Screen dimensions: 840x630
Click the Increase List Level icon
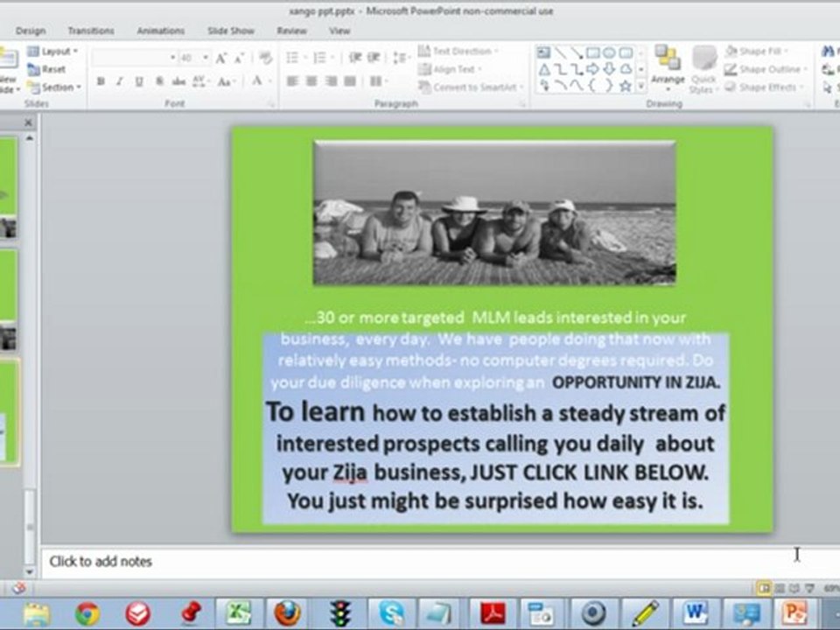[x=374, y=58]
